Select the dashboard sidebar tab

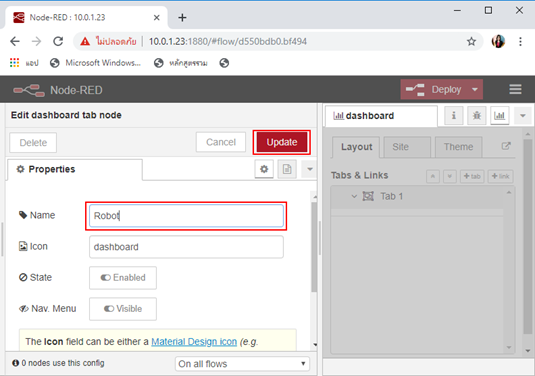coord(381,116)
